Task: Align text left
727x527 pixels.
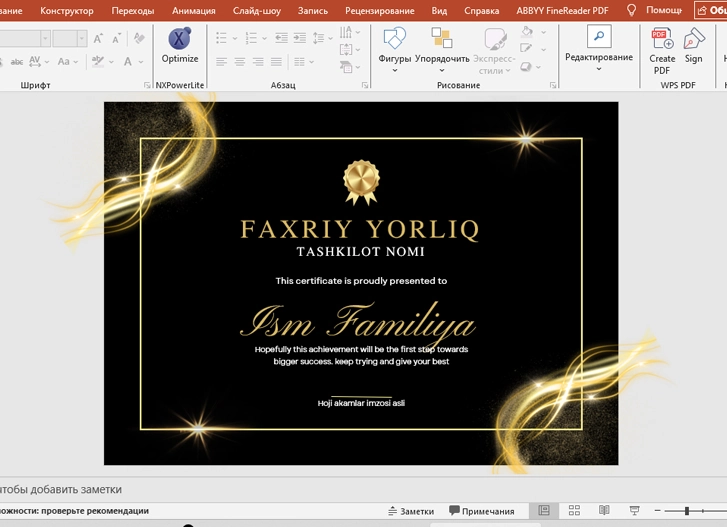Action: click(222, 62)
